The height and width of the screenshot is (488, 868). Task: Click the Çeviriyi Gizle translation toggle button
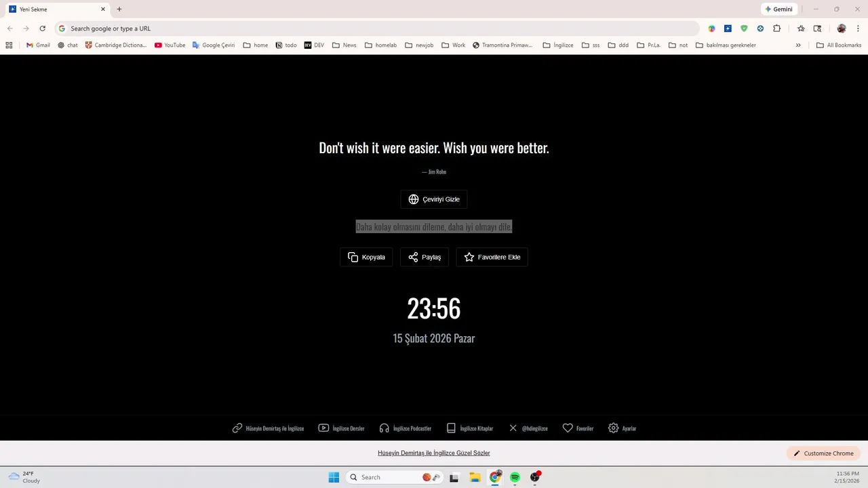click(434, 199)
